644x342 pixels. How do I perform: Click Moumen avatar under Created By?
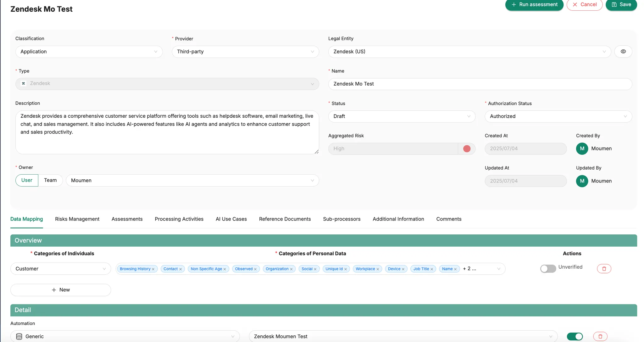582,149
